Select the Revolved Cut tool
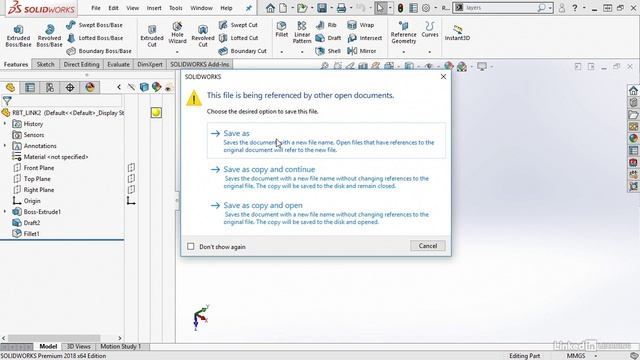The width and height of the screenshot is (640, 360). (203, 36)
